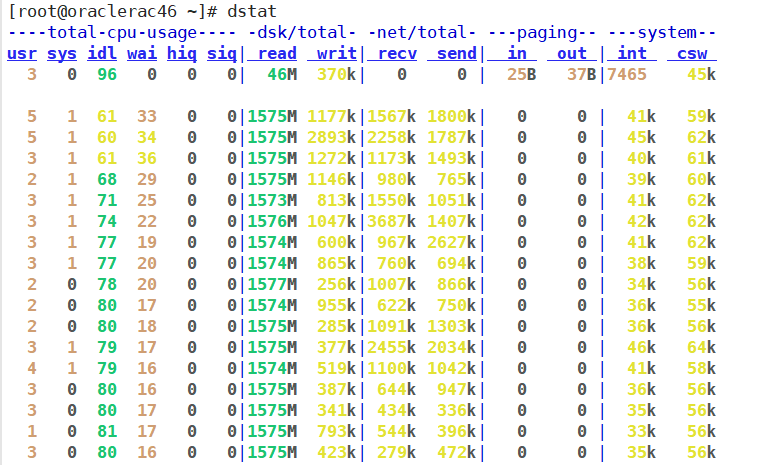Viewport: 780px width, 465px height.
Task: Select the 2627k send value
Action: (452, 242)
